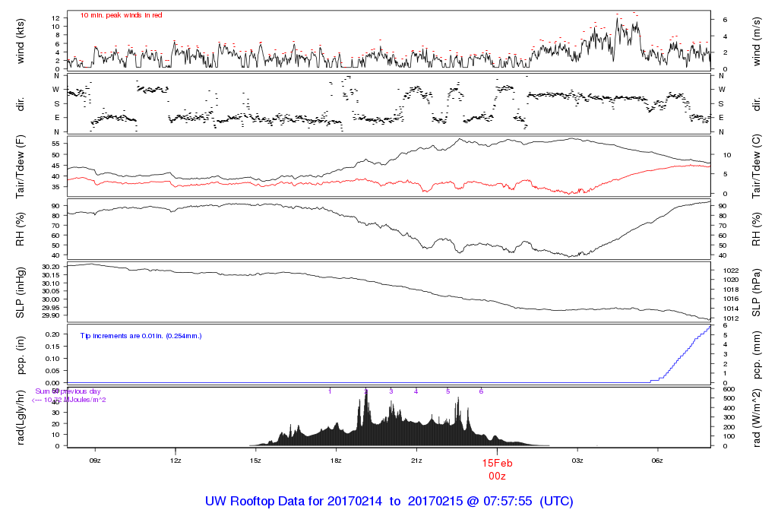Select the "rad(Lgly/hr)" axis label
Image resolution: width=778 pixels, height=532 pixels.
(x=21, y=417)
